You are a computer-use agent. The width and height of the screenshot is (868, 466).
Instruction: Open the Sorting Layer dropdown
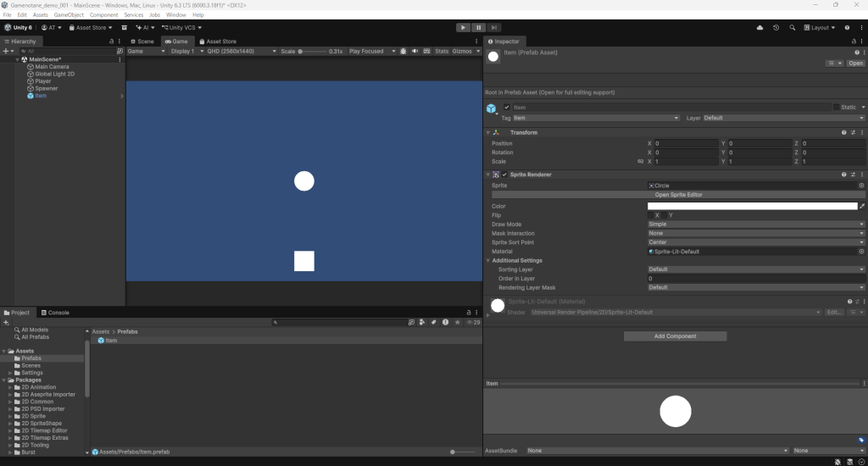pyautogui.click(x=756, y=269)
